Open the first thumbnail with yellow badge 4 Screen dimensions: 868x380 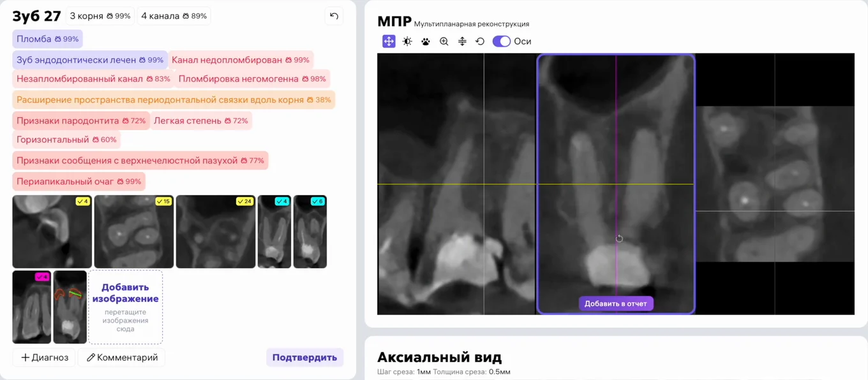[x=52, y=231]
